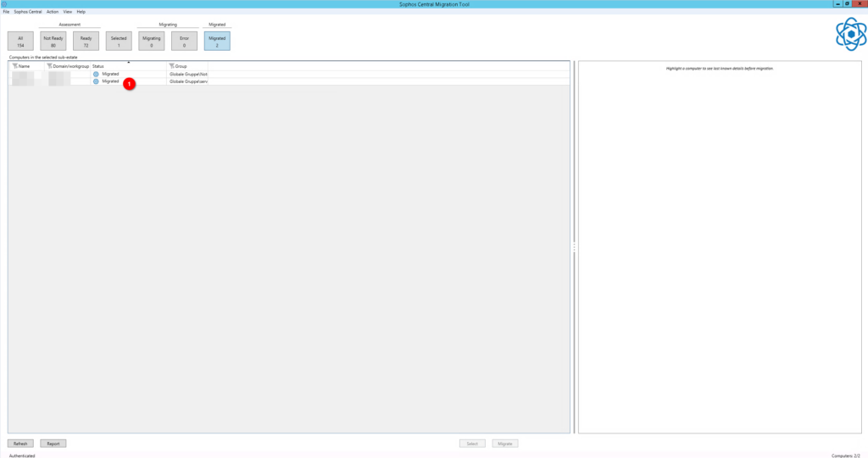Open the View menu

pos(68,12)
